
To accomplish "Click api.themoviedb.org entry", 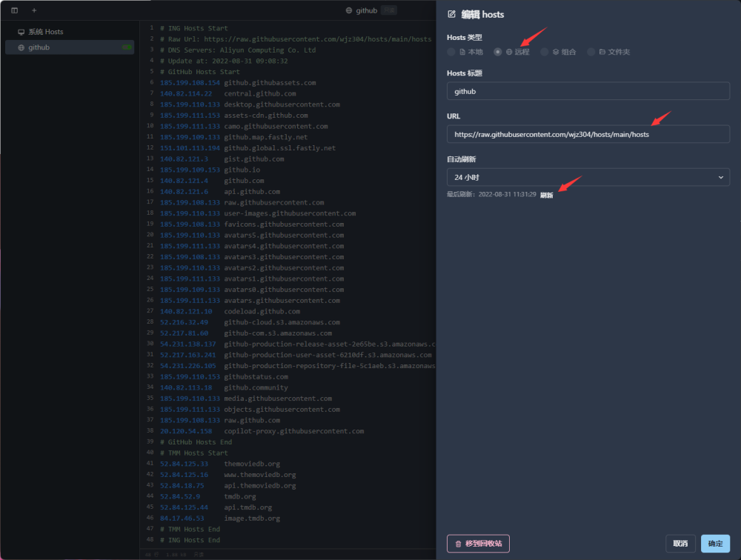I will [x=260, y=485].
